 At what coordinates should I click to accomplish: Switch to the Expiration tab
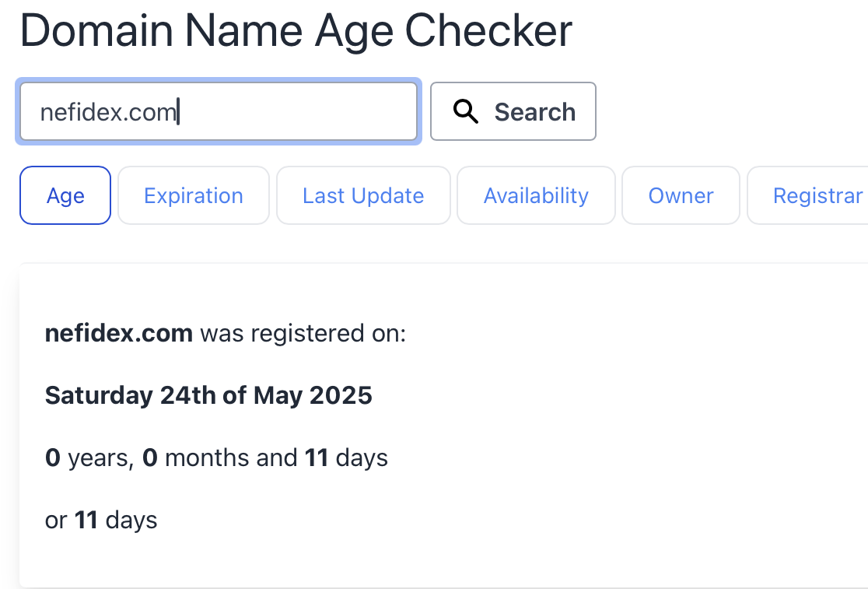coord(193,195)
